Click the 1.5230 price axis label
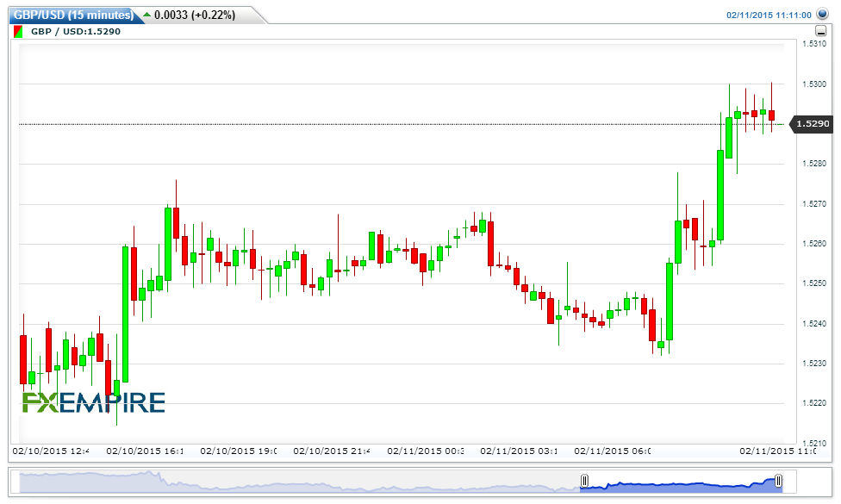Viewport: 841px width, 504px height. [813, 363]
